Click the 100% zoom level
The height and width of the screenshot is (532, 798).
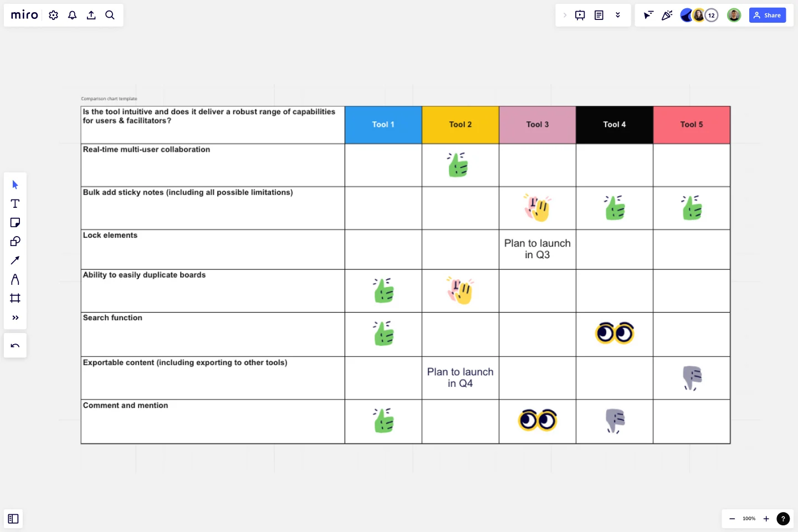coord(749,519)
